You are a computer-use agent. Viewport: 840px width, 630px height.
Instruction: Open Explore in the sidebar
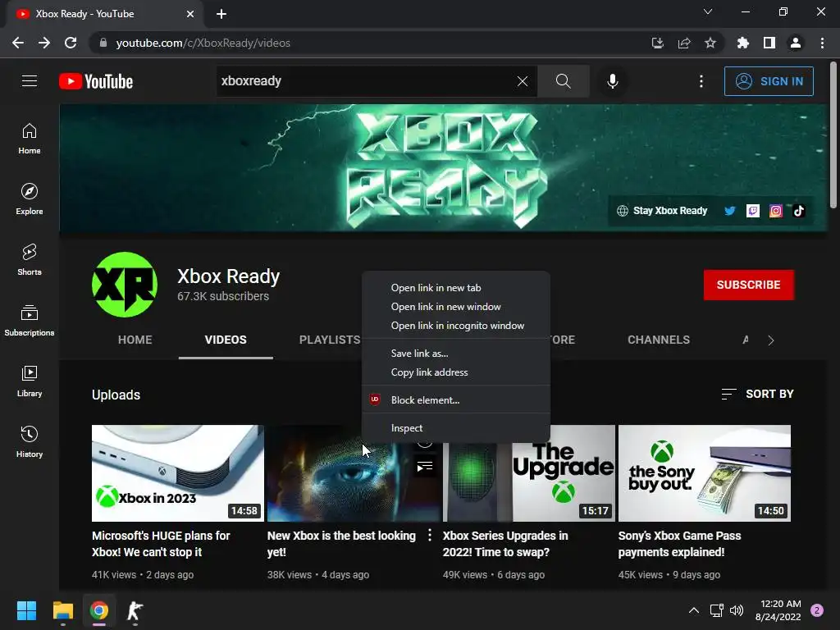[30, 199]
